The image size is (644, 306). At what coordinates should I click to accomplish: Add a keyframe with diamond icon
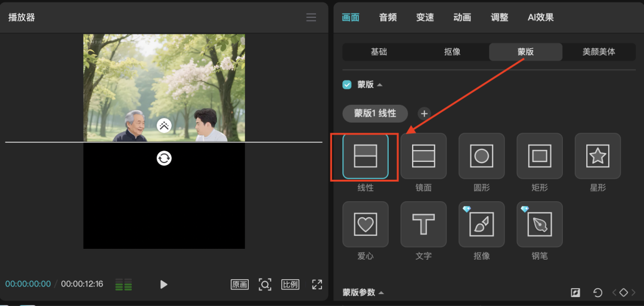point(624,292)
